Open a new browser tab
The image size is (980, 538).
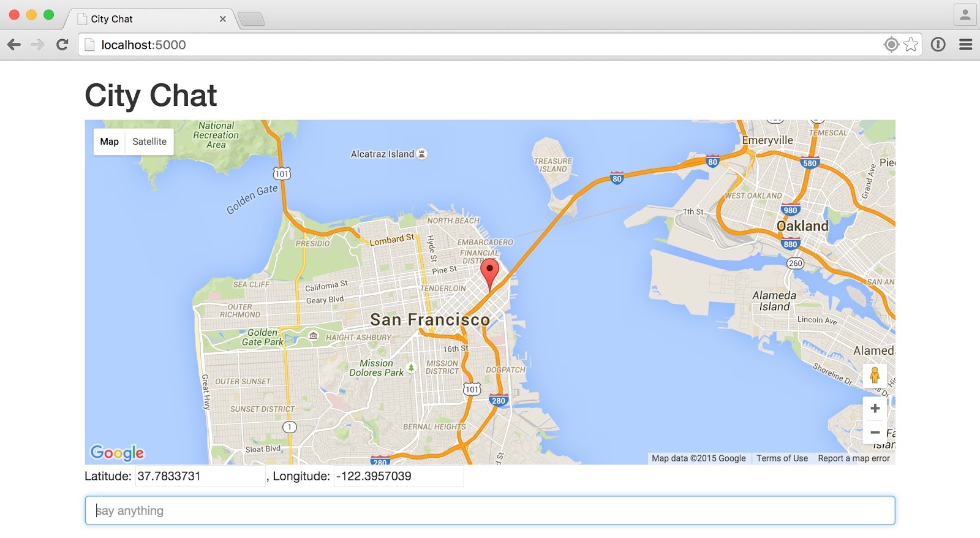[x=251, y=20]
